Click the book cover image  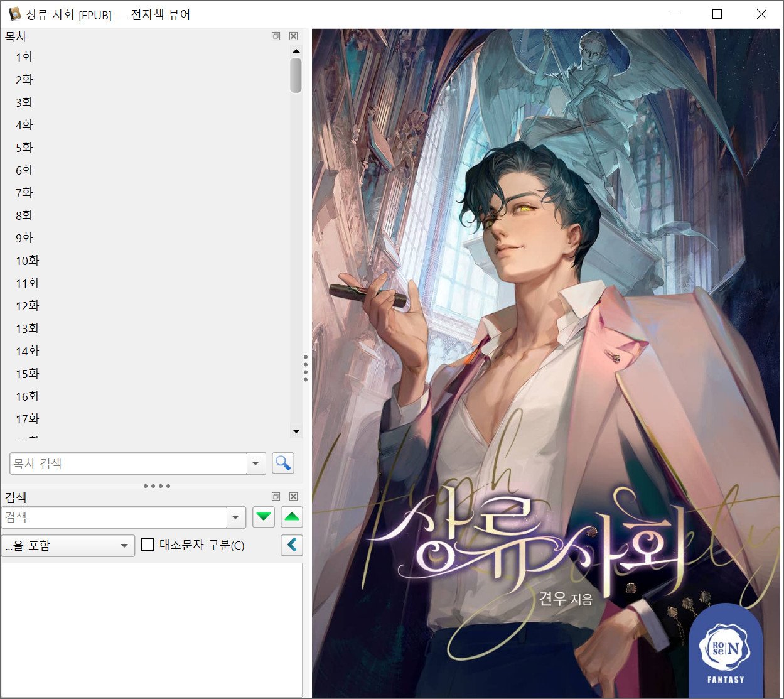pos(547,363)
